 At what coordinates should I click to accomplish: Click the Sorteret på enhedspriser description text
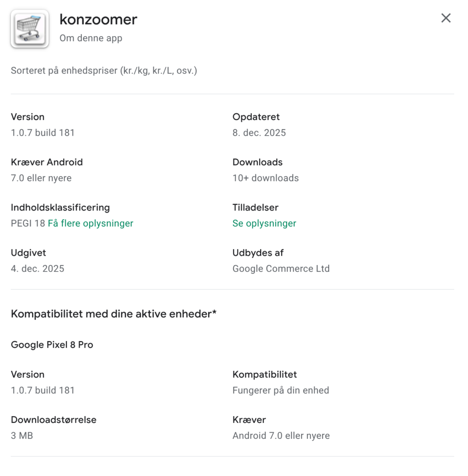click(x=104, y=72)
